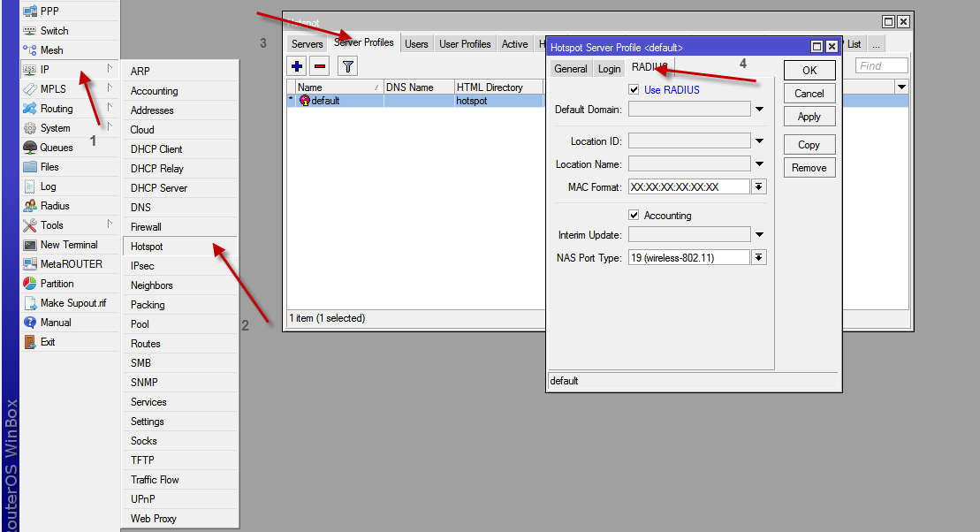Switch to the Servers tab
Image resolution: width=980 pixels, height=532 pixels.
point(307,44)
